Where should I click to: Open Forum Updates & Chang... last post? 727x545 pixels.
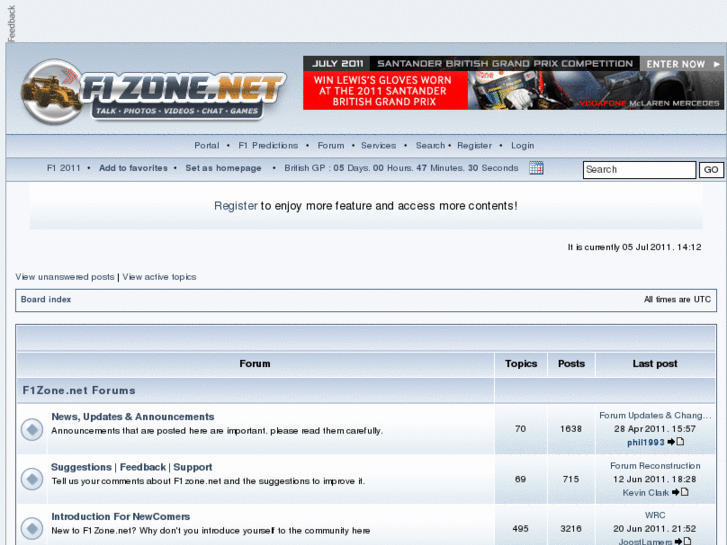655,415
